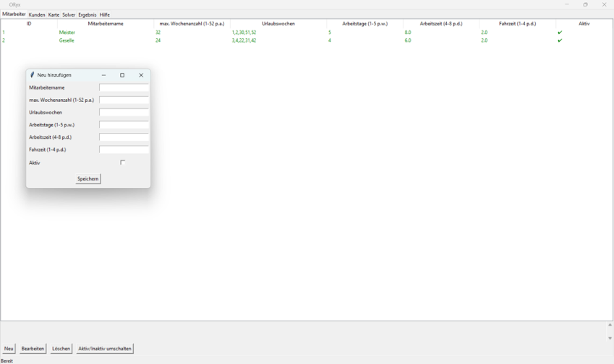614x364 pixels.
Task: Maximize the Neu hinzufügen dialog
Action: click(122, 75)
